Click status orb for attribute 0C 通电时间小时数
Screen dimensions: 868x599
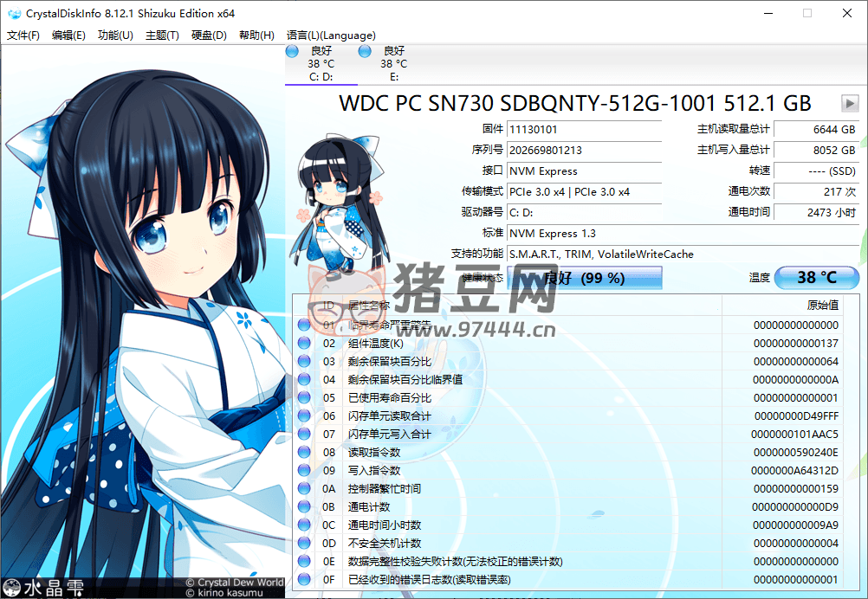pyautogui.click(x=304, y=525)
